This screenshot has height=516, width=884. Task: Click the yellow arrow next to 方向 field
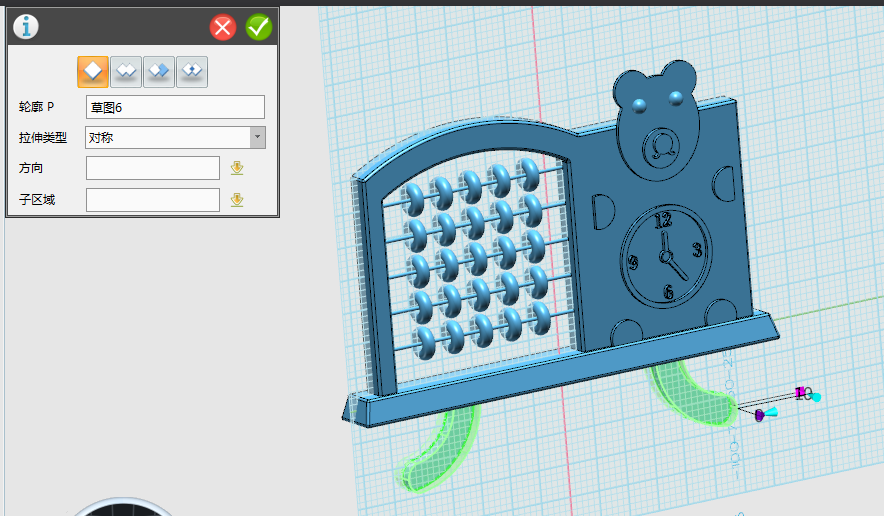pyautogui.click(x=237, y=168)
